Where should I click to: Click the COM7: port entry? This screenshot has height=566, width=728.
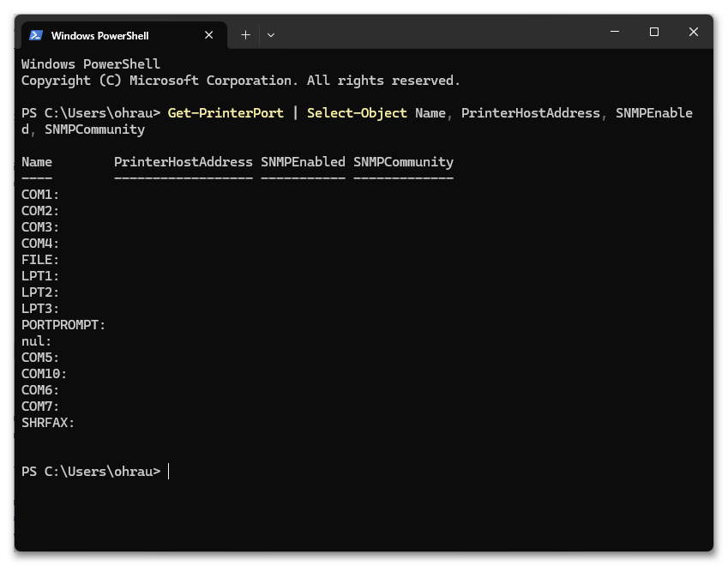pos(40,406)
